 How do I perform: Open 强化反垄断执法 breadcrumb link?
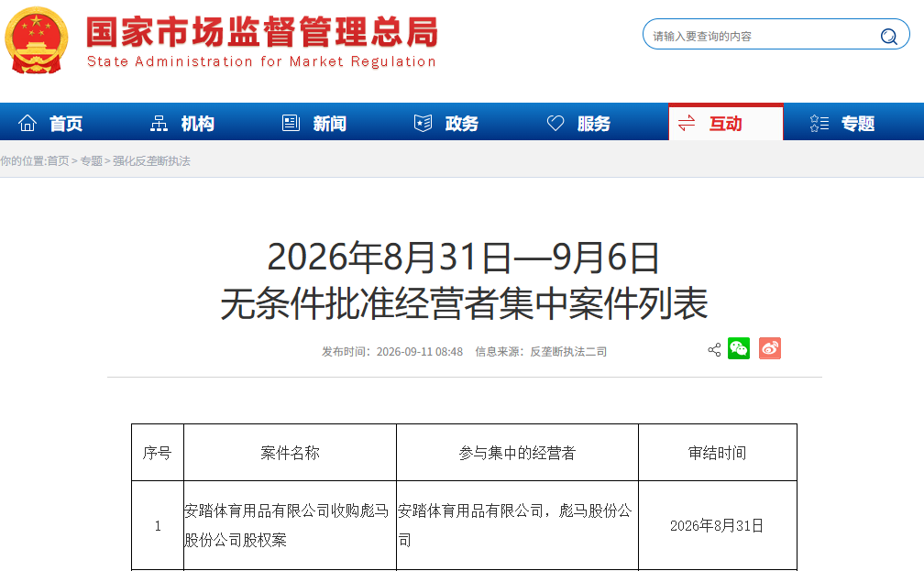click(x=151, y=161)
